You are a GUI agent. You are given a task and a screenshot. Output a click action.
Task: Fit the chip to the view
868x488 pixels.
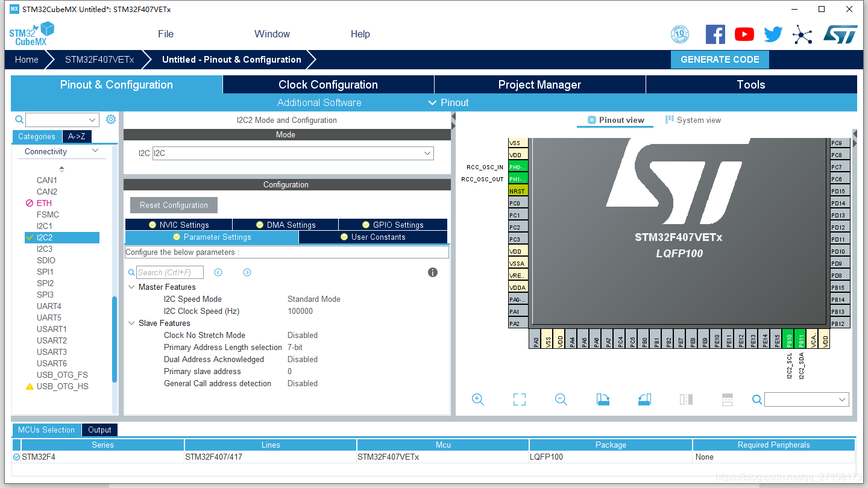[x=520, y=399]
